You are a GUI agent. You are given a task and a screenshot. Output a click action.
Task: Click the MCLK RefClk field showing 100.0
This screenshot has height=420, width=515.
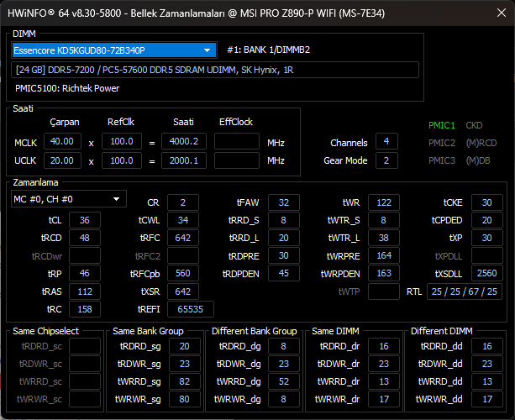pos(122,141)
